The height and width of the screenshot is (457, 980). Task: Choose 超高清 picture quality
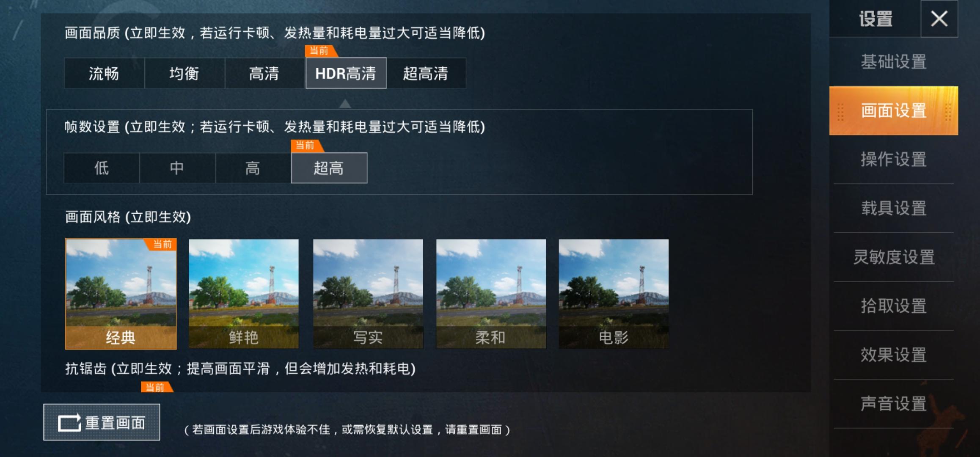(x=426, y=73)
